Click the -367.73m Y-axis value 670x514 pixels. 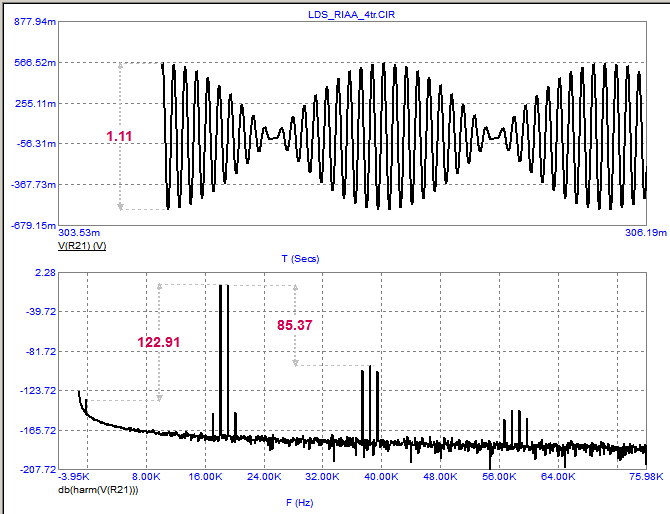34,185
